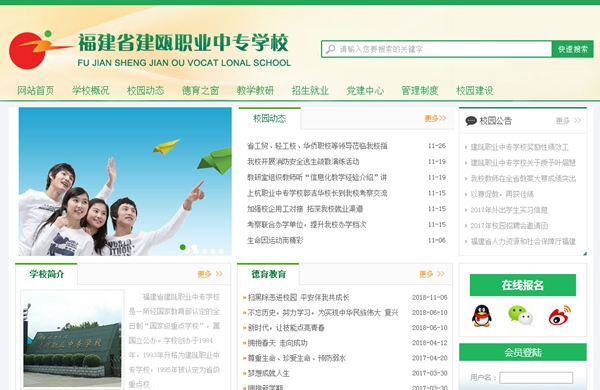This screenshot has height=390, width=600.
Task: Open notice 以赛促教，再获佳绩
Action: coord(502,194)
